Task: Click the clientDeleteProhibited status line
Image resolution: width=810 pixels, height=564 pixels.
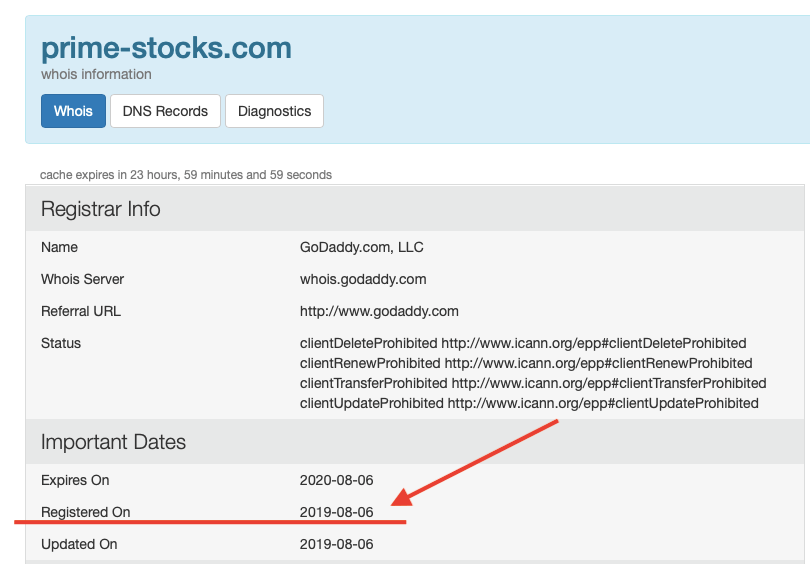Action: tap(523, 343)
